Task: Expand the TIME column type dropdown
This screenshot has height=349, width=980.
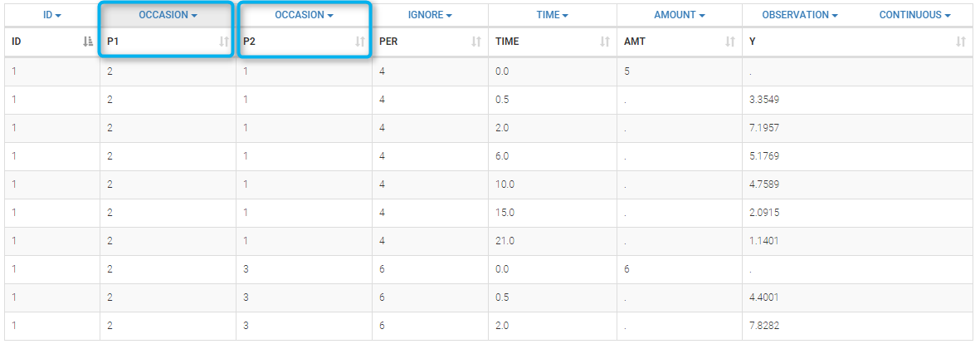Action: [x=552, y=15]
